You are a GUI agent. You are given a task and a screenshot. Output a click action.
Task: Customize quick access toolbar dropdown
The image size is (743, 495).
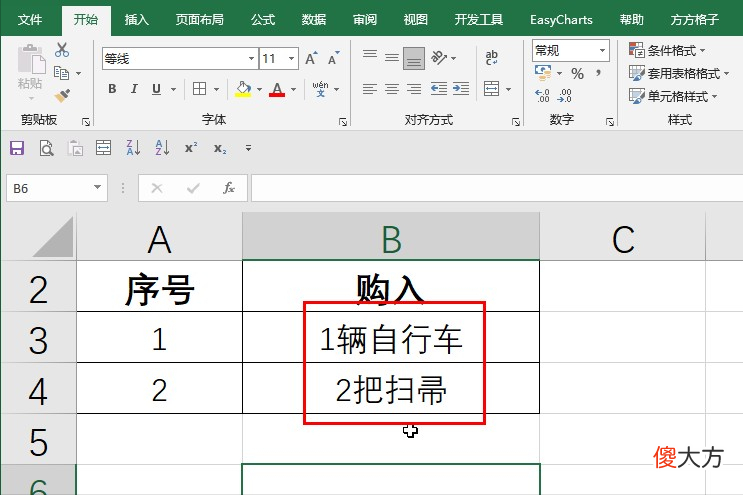[x=248, y=148]
